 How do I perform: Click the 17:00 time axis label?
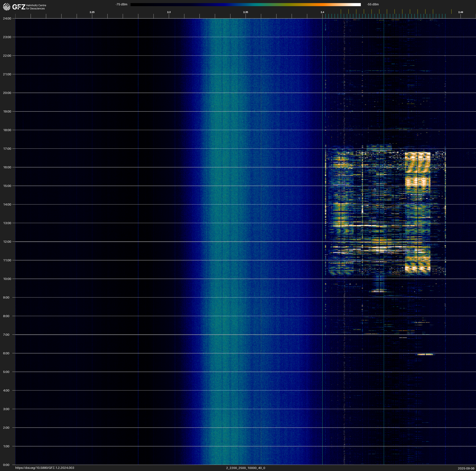point(7,149)
